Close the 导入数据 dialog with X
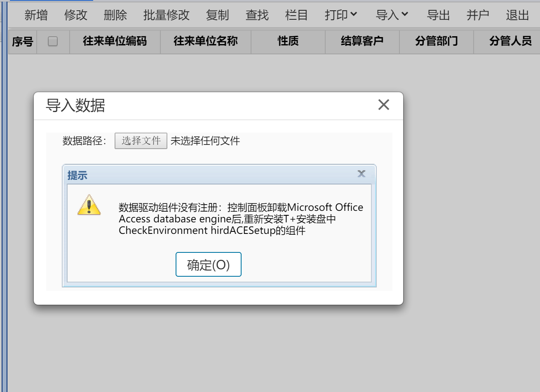 (384, 105)
